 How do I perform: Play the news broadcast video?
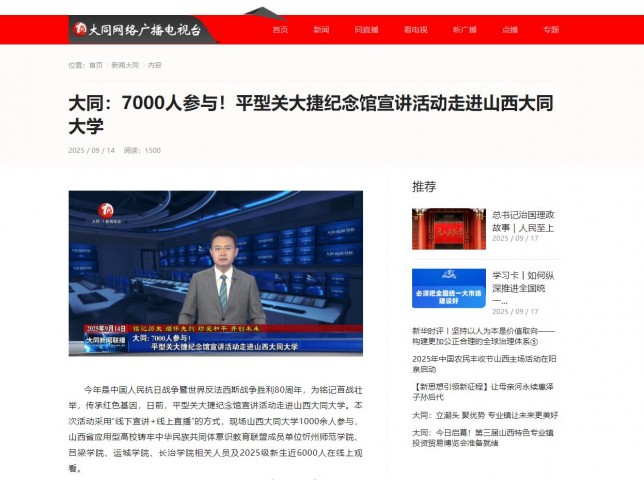pos(215,273)
